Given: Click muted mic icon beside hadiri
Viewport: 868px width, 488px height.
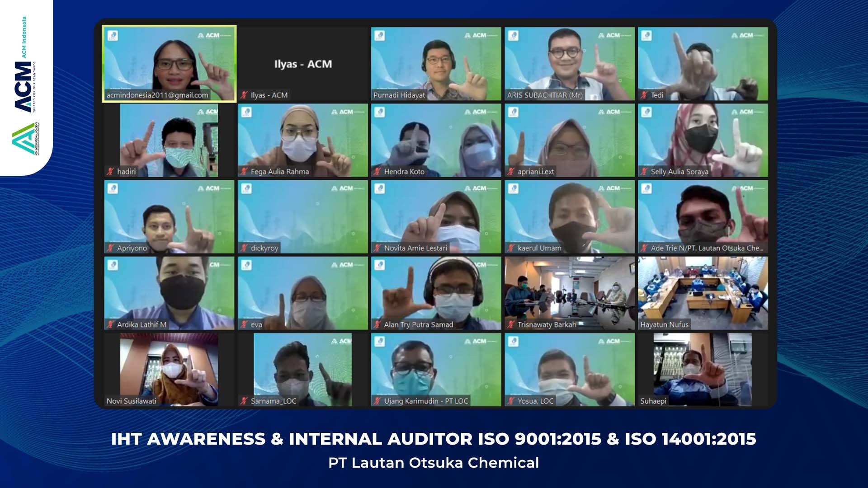Looking at the screenshot, I should click(x=110, y=171).
